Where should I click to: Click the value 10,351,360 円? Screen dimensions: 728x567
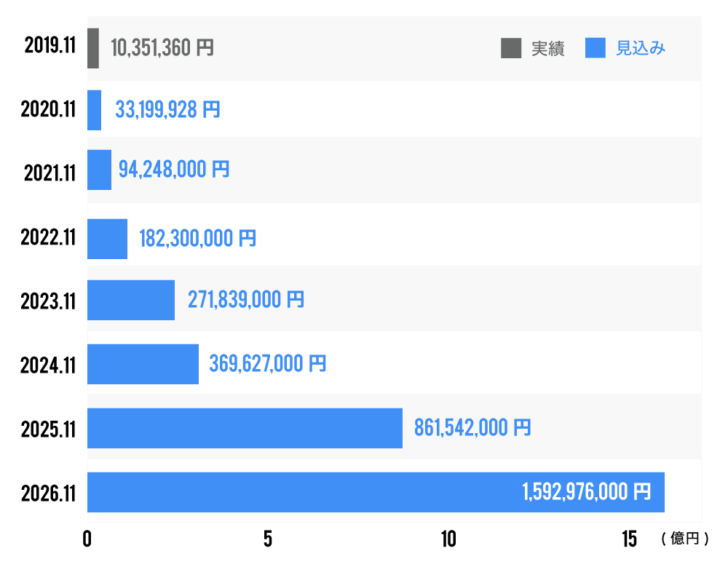(x=162, y=48)
